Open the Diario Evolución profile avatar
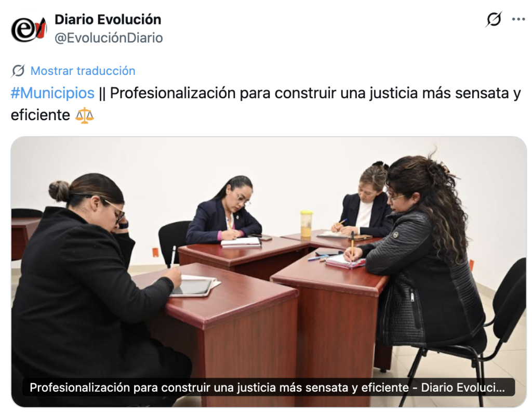This screenshot has height=414, width=532. pyautogui.click(x=29, y=29)
